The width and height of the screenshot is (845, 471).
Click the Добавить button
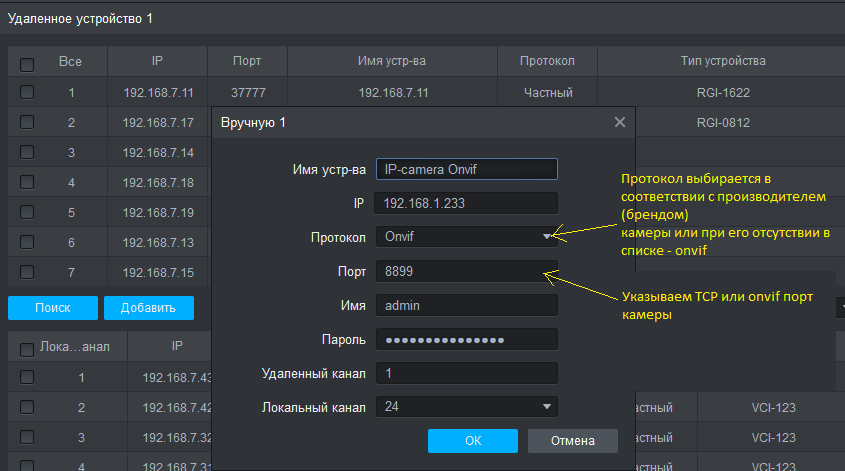(148, 308)
